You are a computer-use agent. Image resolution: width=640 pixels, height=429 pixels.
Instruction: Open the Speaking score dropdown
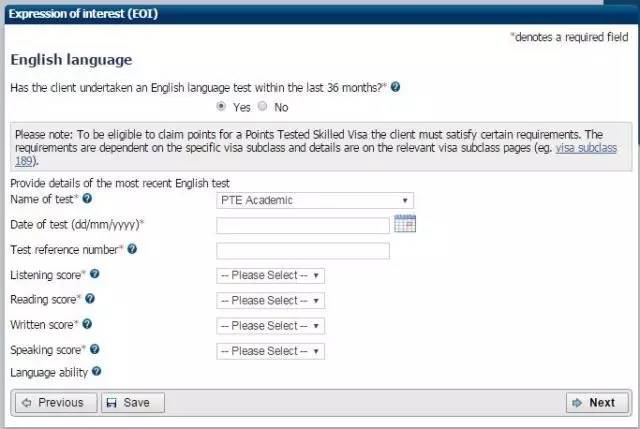pyautogui.click(x=271, y=351)
